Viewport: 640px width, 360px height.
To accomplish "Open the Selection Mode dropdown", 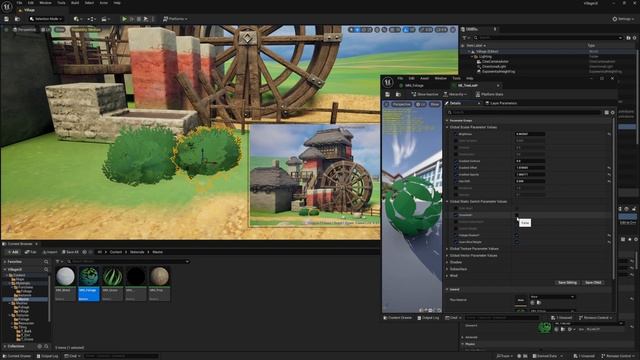I will pyautogui.click(x=46, y=19).
